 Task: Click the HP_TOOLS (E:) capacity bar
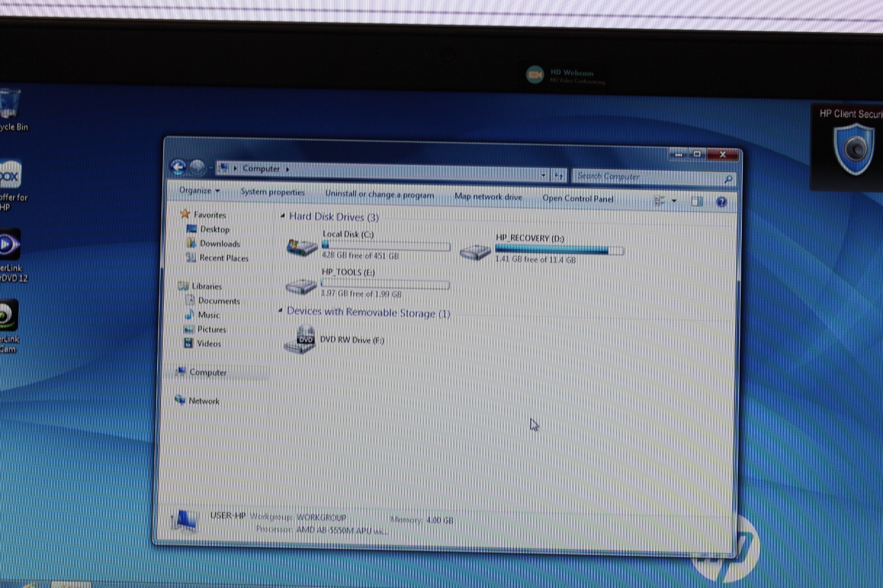(385, 284)
